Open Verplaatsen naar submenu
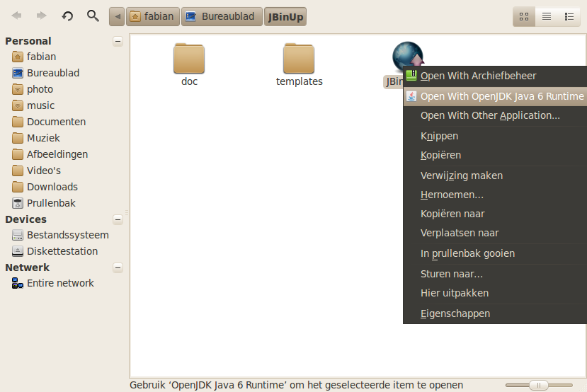This screenshot has width=587, height=392. tap(495, 233)
